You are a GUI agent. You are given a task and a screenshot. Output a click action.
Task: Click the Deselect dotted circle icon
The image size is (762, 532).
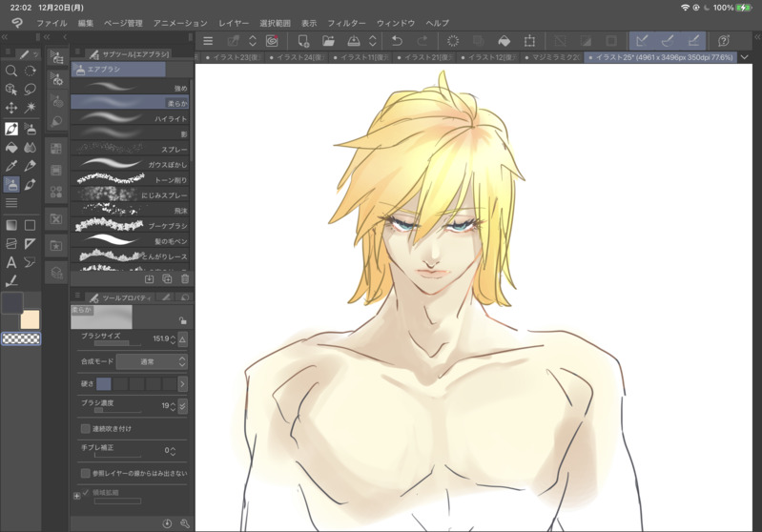453,41
